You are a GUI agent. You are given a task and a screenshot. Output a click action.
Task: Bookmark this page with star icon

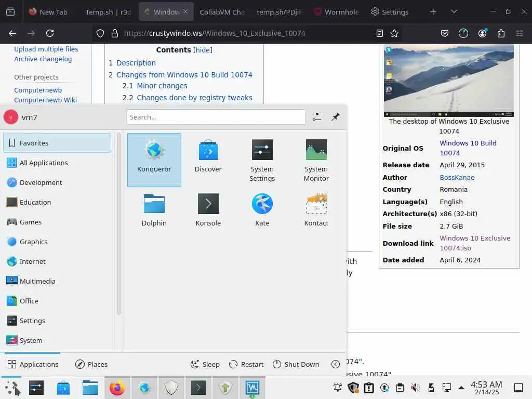(x=394, y=33)
